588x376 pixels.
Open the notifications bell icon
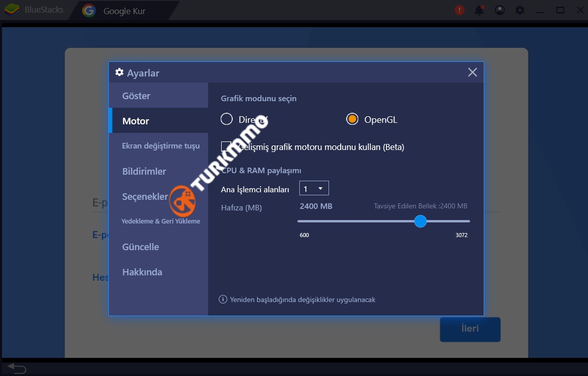pos(479,10)
